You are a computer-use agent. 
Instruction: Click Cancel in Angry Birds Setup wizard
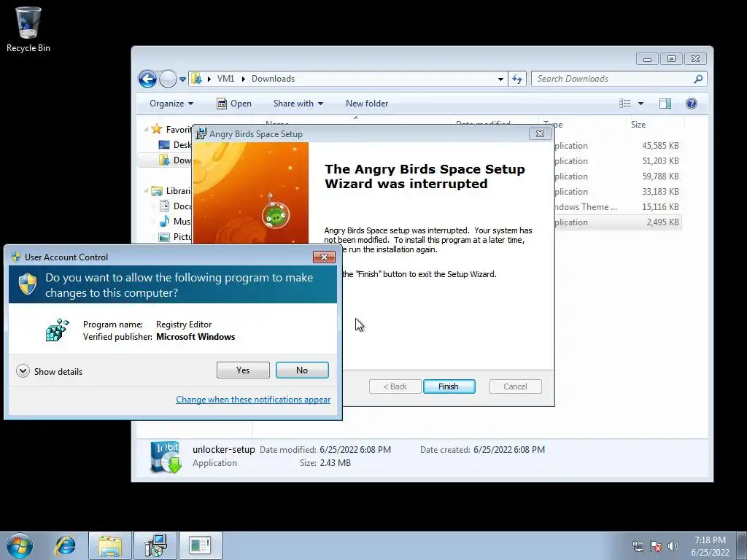click(x=515, y=386)
